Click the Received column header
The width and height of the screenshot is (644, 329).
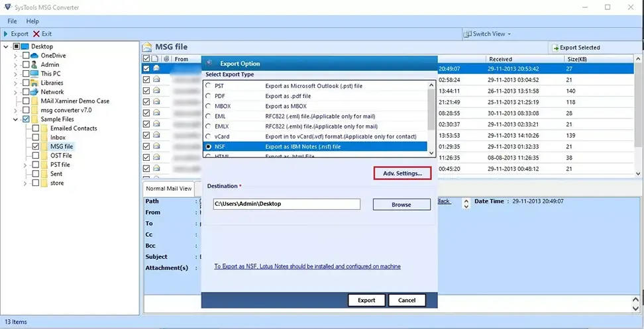coord(500,59)
